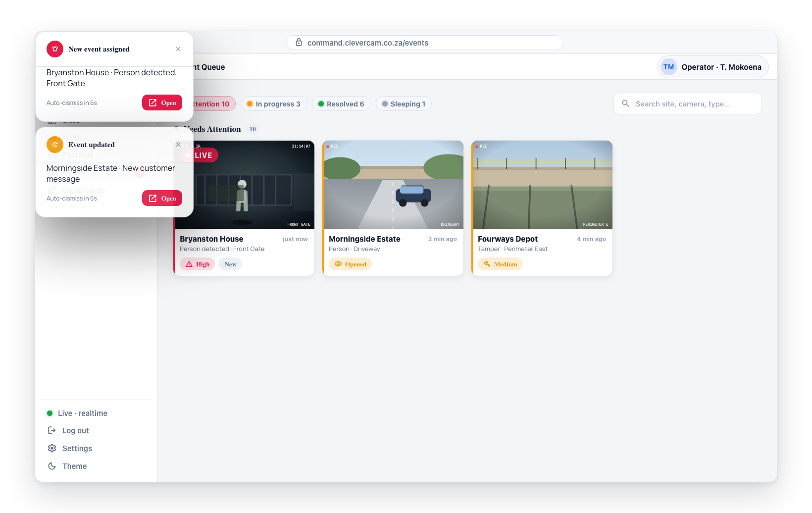Click the "2 min ago" timestamp

point(443,239)
